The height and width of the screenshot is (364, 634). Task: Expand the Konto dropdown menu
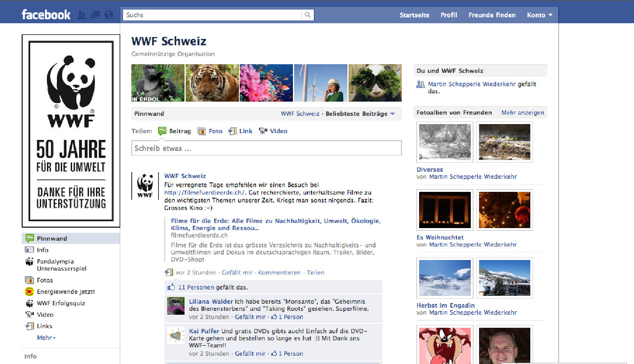click(539, 15)
